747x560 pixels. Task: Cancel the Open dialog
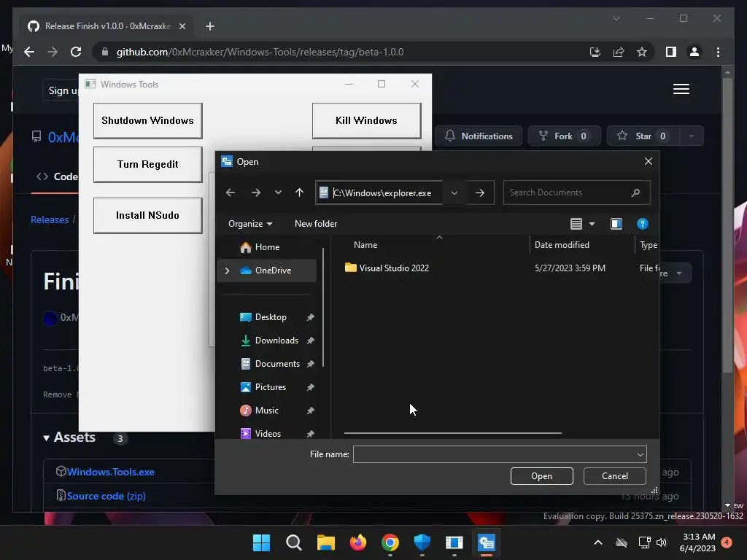pos(614,476)
